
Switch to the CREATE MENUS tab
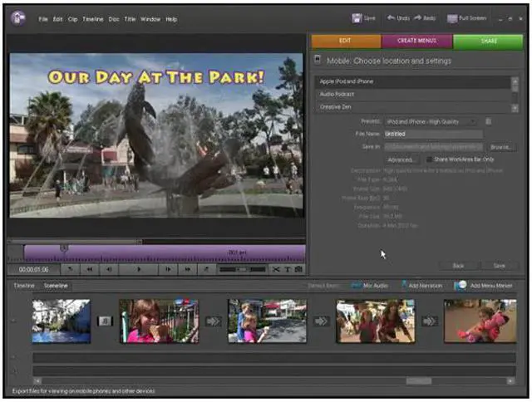click(417, 41)
